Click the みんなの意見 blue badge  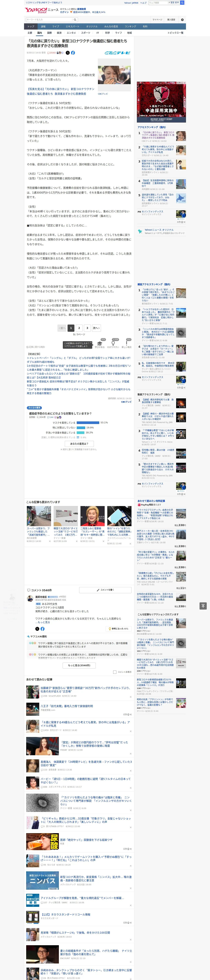pyautogui.click(x=34, y=408)
